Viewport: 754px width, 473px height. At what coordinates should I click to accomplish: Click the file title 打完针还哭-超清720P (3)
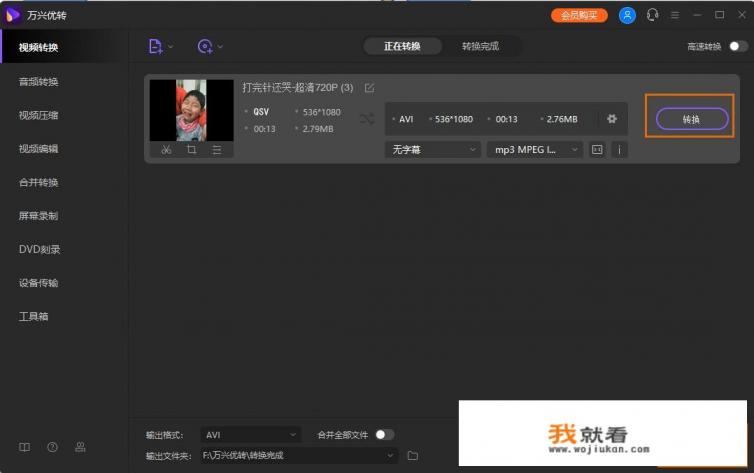pos(298,87)
